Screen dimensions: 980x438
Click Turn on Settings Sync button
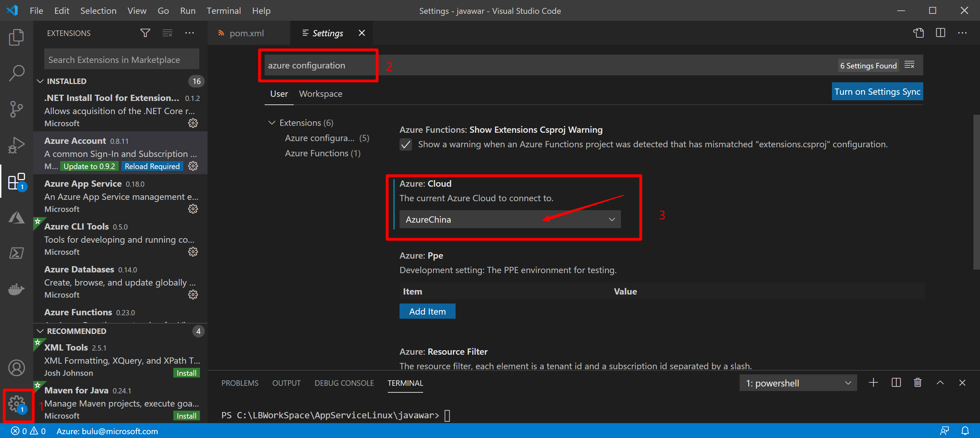coord(877,92)
